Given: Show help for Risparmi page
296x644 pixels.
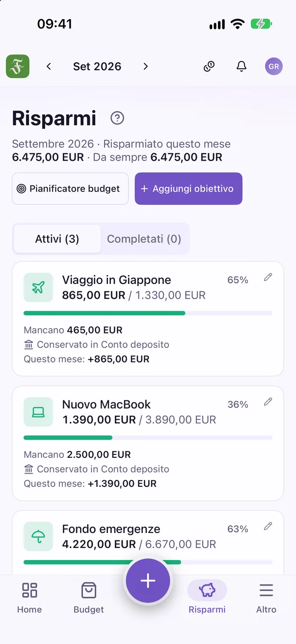Looking at the screenshot, I should pyautogui.click(x=117, y=118).
